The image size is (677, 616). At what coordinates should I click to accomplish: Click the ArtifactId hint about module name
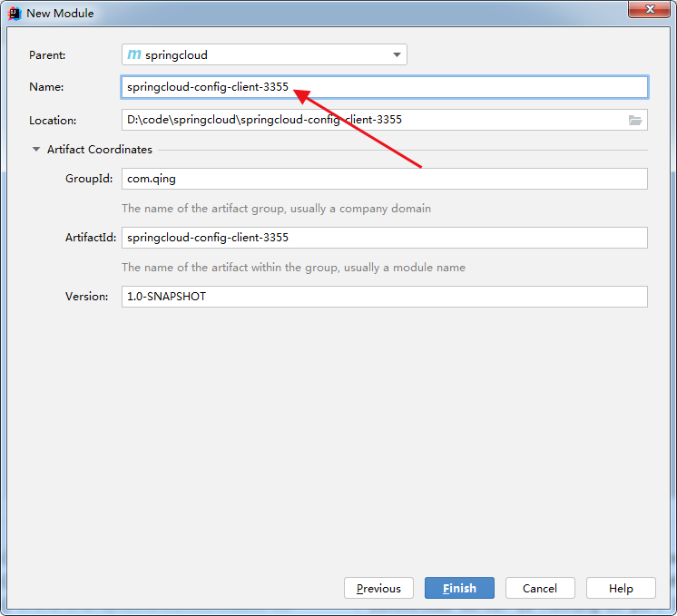[x=294, y=268]
